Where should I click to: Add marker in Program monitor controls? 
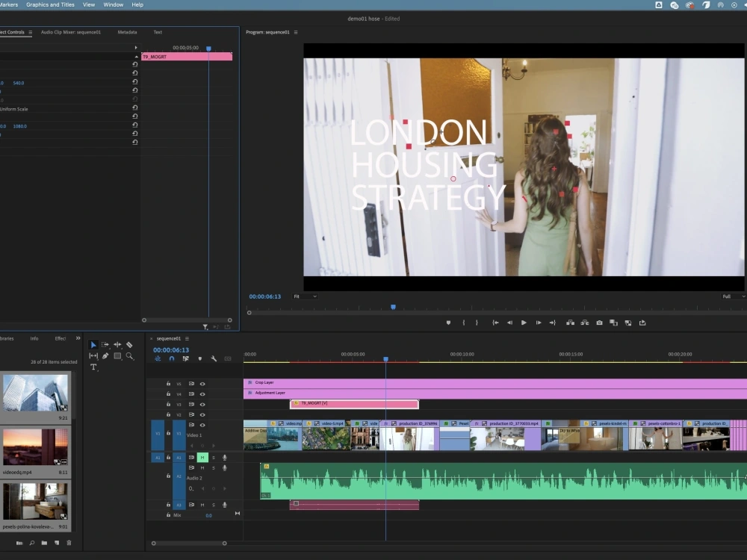pyautogui.click(x=448, y=323)
